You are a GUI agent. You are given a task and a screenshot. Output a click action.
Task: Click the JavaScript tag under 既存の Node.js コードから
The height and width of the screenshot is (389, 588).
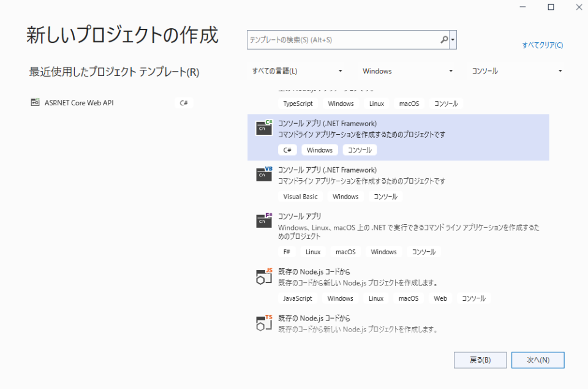(x=297, y=298)
